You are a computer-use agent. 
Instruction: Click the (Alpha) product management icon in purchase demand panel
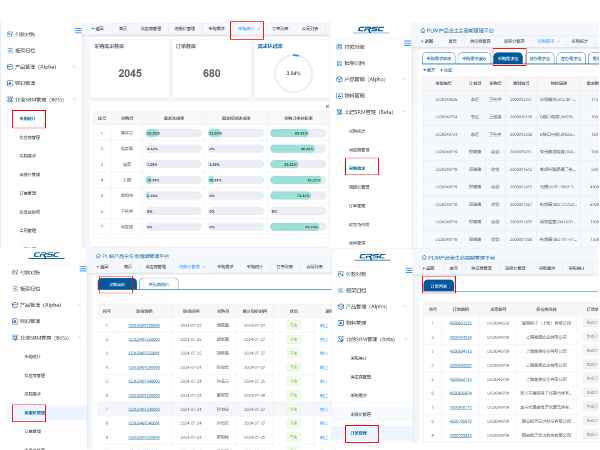(339, 80)
